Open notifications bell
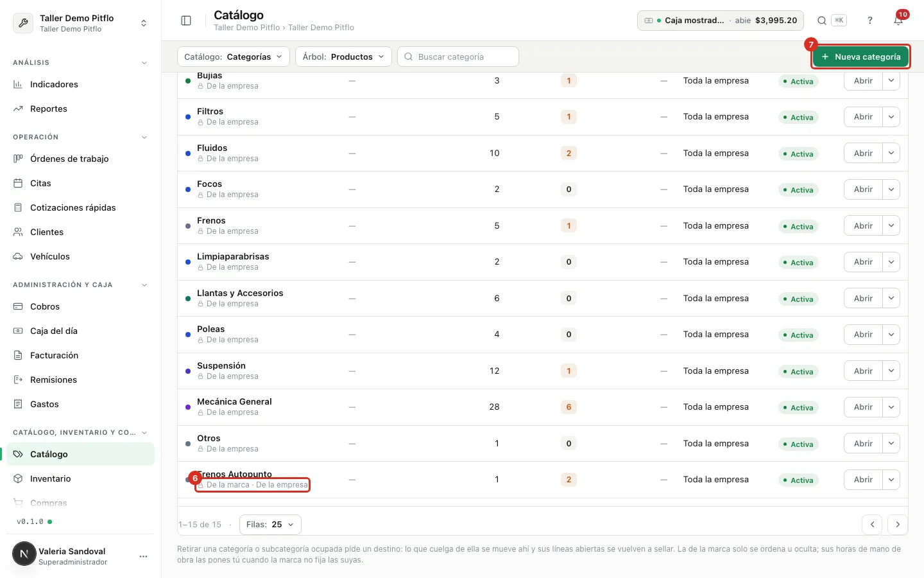Viewport: 924px width, 578px height. (x=898, y=21)
